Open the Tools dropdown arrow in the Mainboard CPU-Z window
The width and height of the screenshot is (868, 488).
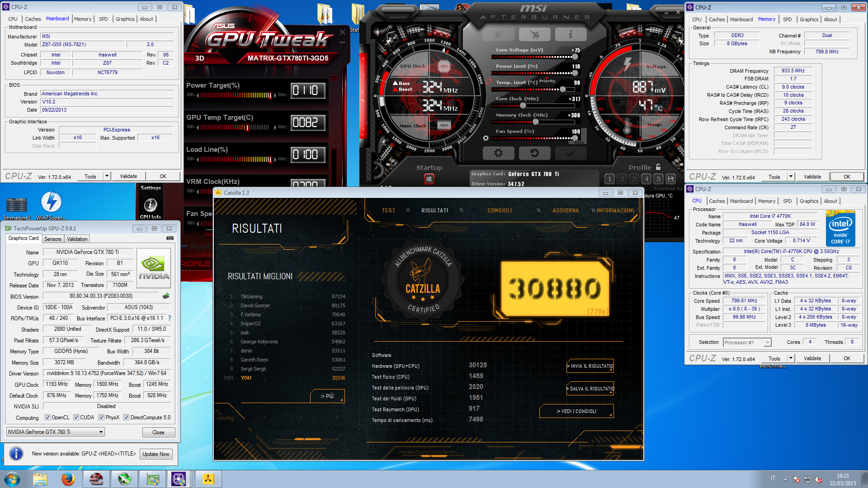tap(107, 176)
